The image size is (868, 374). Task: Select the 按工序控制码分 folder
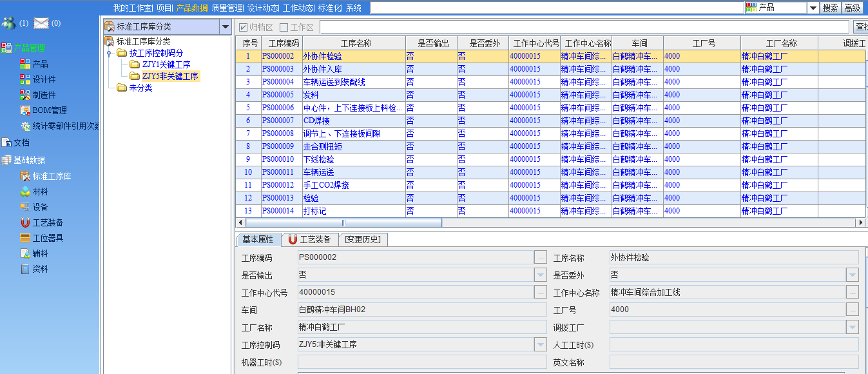click(x=156, y=53)
